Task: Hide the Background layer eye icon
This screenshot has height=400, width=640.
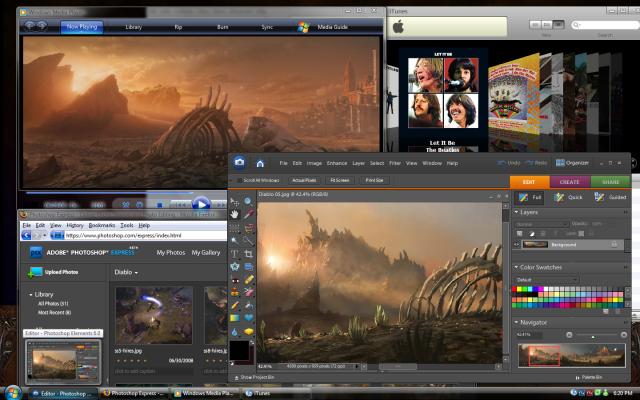Action: pos(517,244)
